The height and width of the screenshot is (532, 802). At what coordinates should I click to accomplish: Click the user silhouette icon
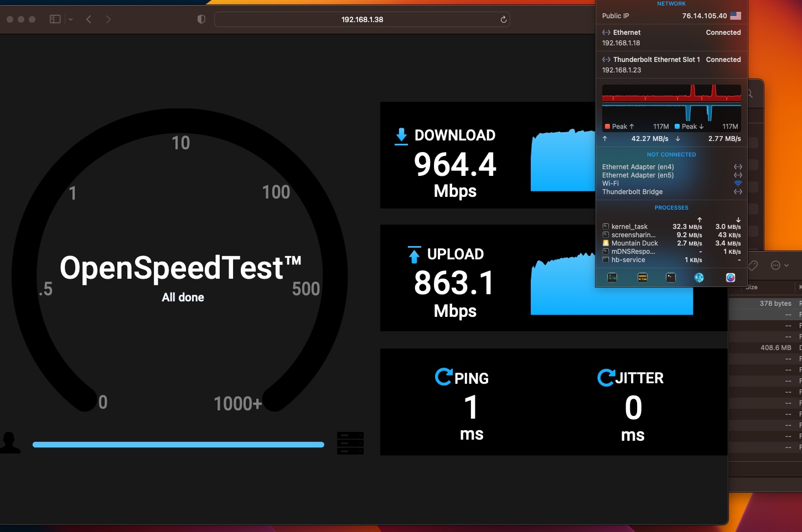9,443
